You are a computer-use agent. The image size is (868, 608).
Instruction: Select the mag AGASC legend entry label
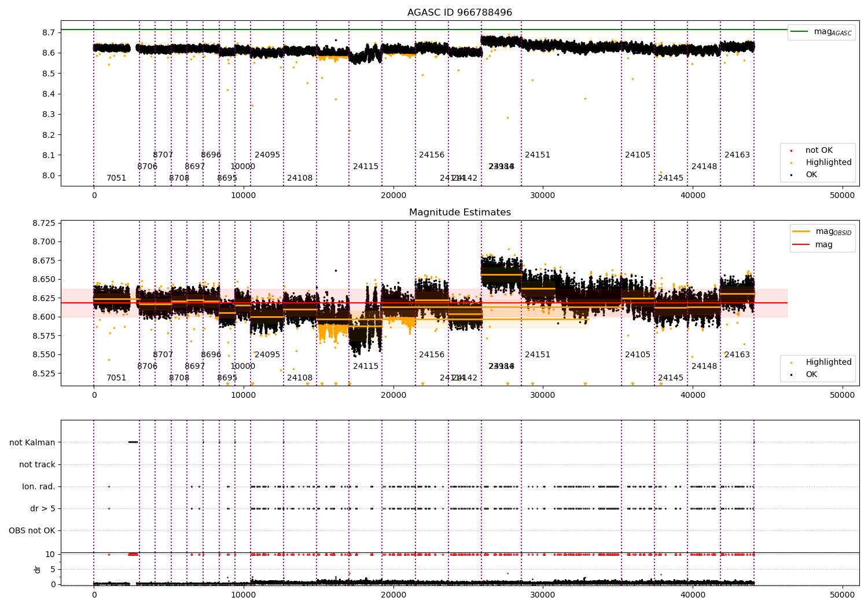pyautogui.click(x=833, y=32)
